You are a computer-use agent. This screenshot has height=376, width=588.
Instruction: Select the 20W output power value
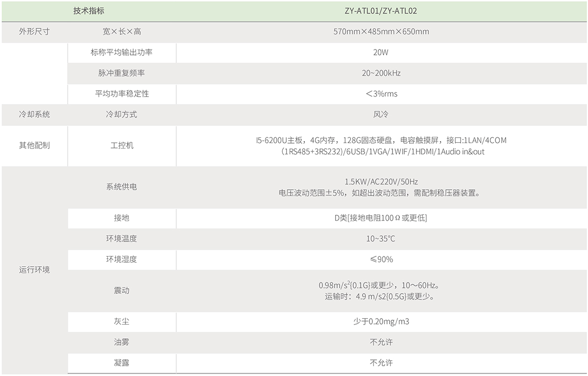pos(381,52)
